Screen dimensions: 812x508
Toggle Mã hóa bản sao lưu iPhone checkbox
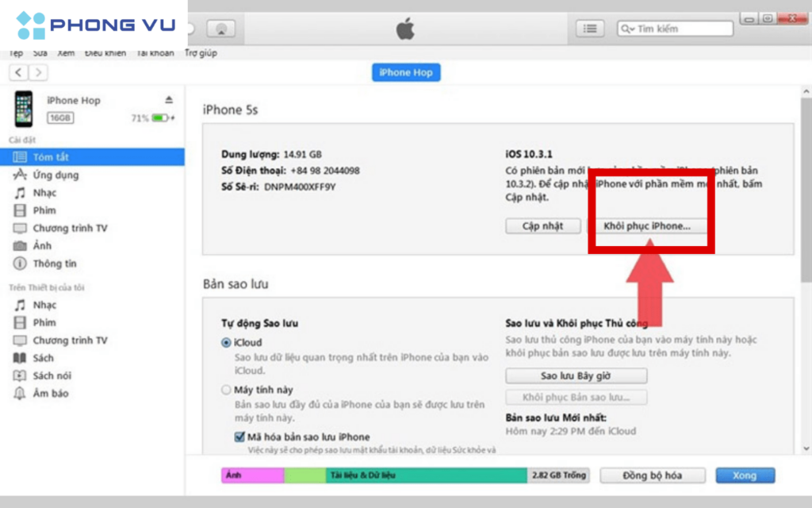tap(239, 437)
